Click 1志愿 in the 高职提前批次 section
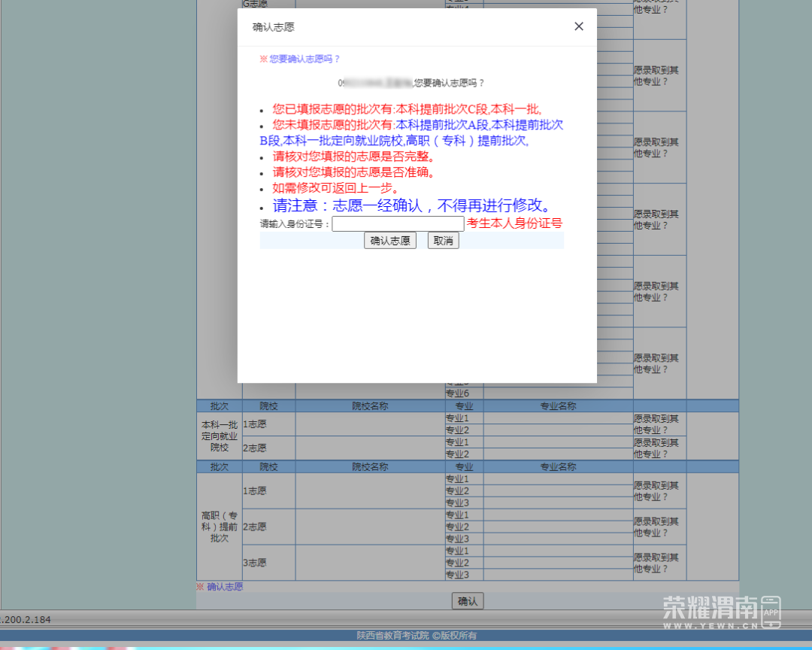Viewport: 812px width, 650px height. (255, 491)
